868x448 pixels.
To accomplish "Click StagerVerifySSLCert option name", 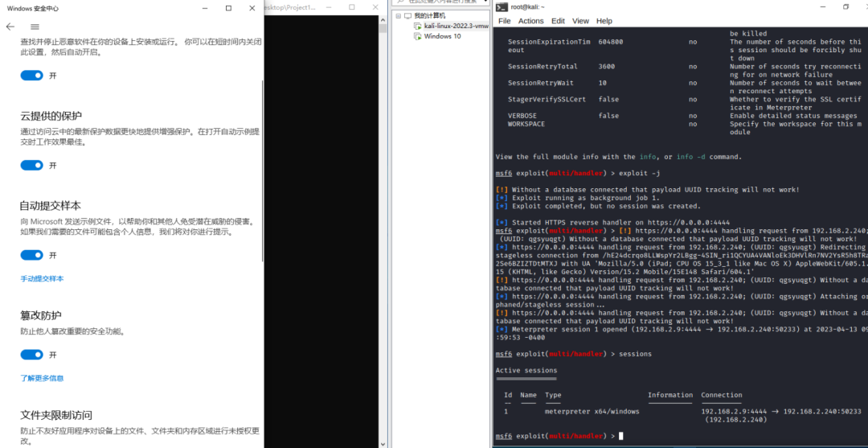I will pos(547,99).
